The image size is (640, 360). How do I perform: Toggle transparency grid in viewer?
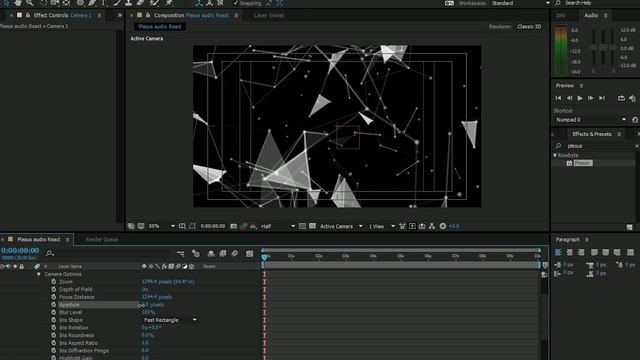(x=312, y=226)
